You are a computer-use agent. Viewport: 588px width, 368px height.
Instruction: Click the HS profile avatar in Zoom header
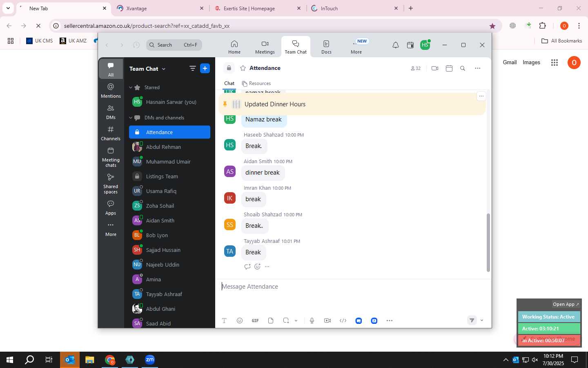click(x=425, y=45)
